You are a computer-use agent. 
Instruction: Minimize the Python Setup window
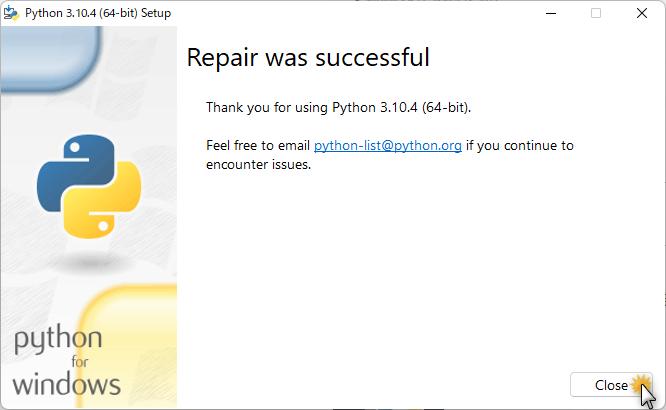tap(551, 13)
